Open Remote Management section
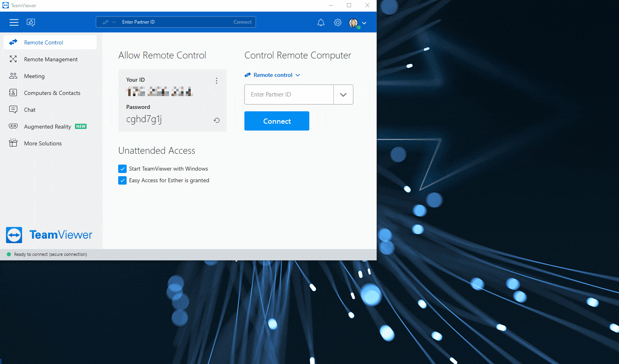 click(50, 59)
